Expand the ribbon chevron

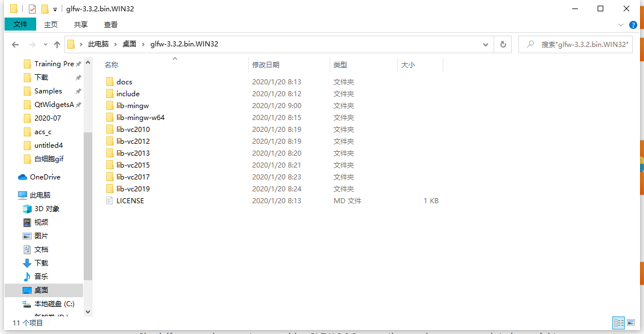[621, 25]
